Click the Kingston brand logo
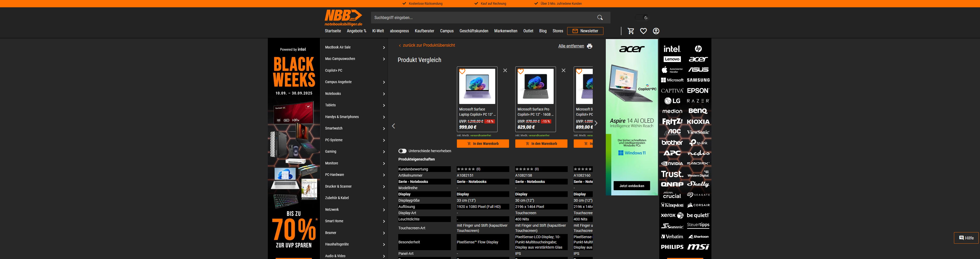This screenshot has height=259, width=980. tap(672, 205)
